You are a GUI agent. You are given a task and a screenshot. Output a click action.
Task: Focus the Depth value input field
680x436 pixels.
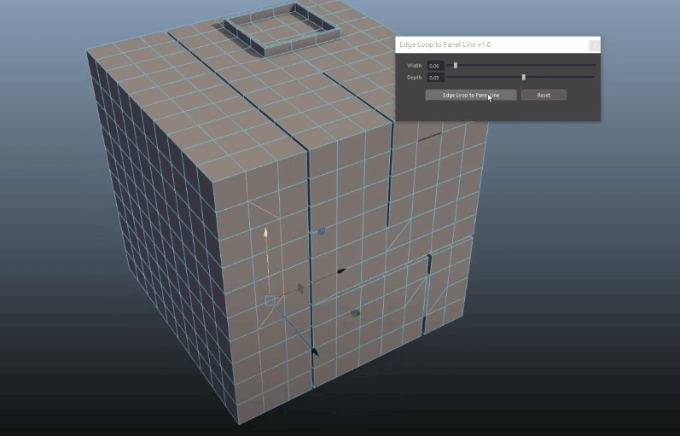point(436,77)
